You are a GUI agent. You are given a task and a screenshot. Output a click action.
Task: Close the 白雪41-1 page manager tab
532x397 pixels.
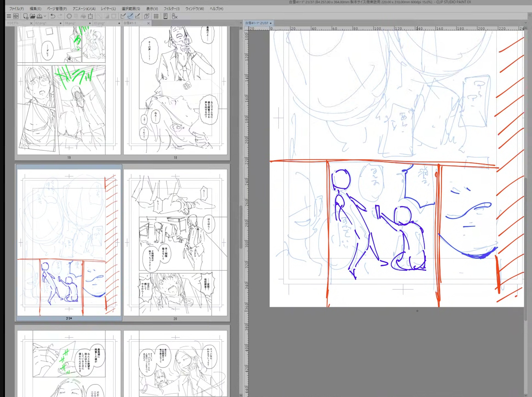tap(148, 23)
